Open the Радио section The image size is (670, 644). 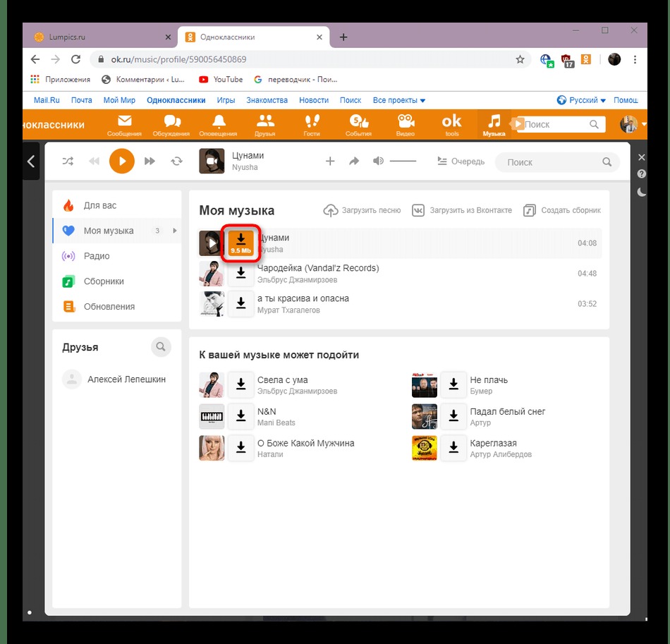(x=116, y=256)
